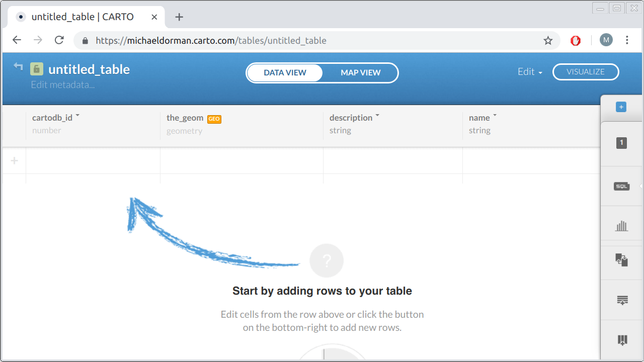
Task: Click the back arrow next to the table name
Action: (x=19, y=66)
